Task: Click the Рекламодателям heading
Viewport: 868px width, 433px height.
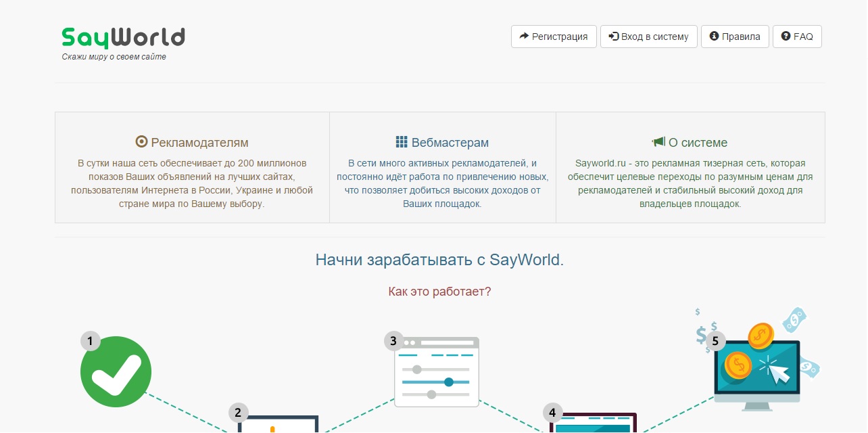Action: click(x=199, y=143)
